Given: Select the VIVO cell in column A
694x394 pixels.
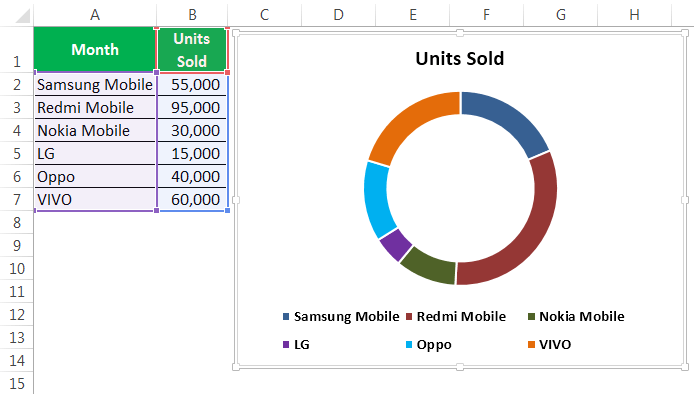Looking at the screenshot, I should 95,199.
